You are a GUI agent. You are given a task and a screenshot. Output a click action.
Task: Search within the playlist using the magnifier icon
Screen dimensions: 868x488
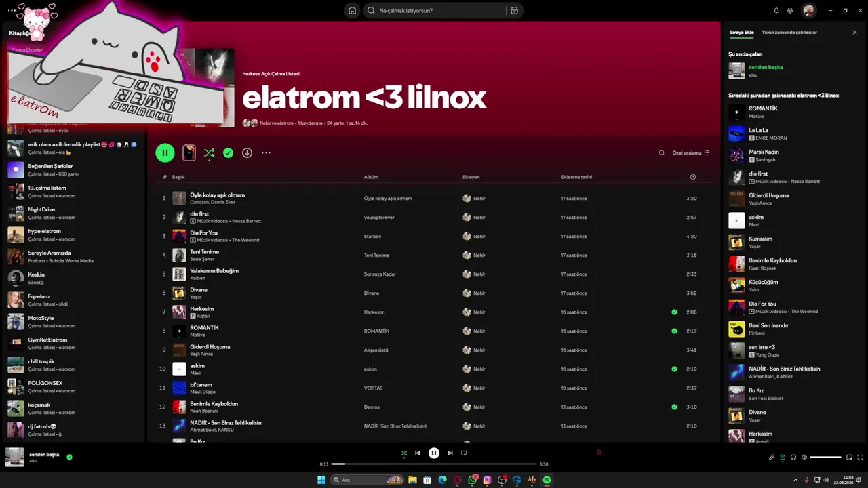[662, 152]
